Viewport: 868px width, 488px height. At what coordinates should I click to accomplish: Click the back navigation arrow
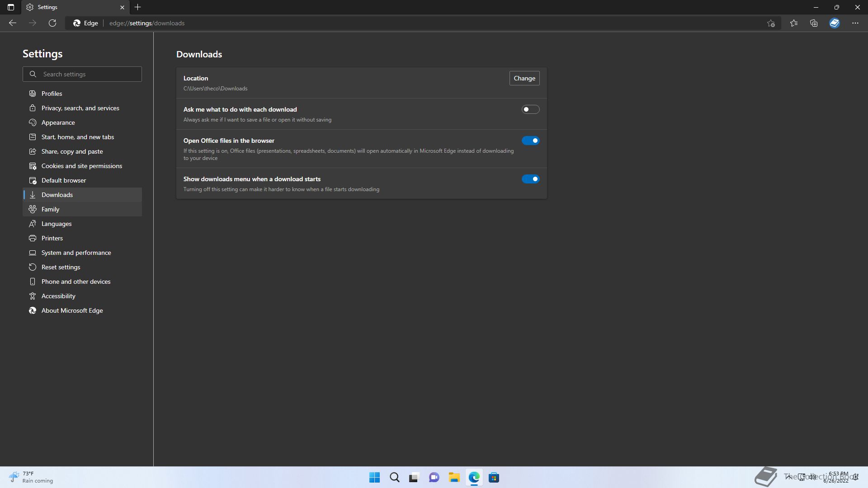tap(13, 23)
